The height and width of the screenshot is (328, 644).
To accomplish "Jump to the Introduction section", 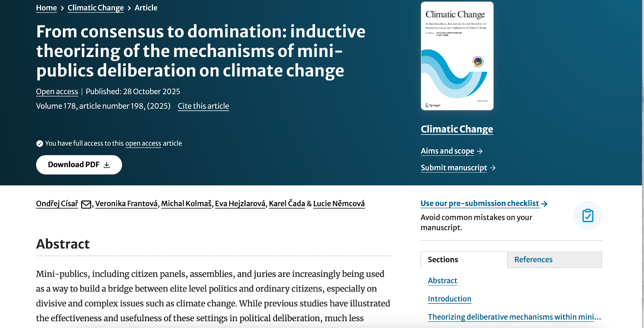I will 449,299.
